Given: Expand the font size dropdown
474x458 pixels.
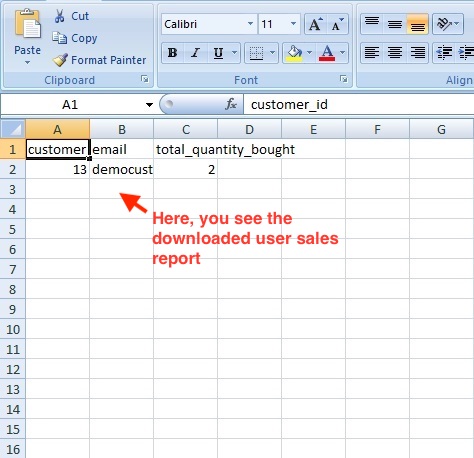Looking at the screenshot, I should click(293, 24).
